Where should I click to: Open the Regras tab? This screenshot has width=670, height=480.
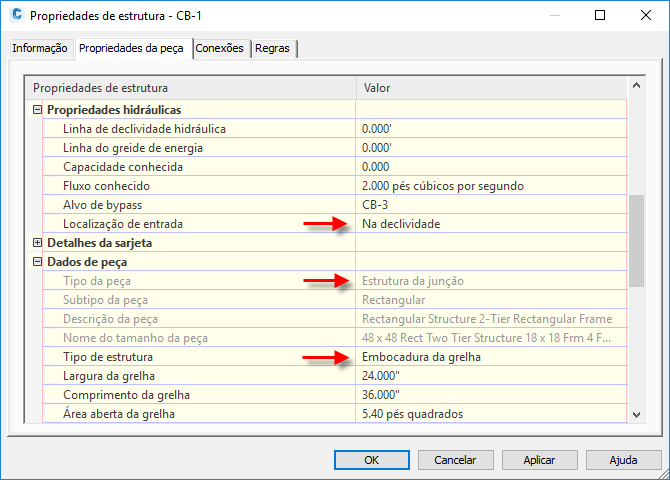tap(272, 48)
